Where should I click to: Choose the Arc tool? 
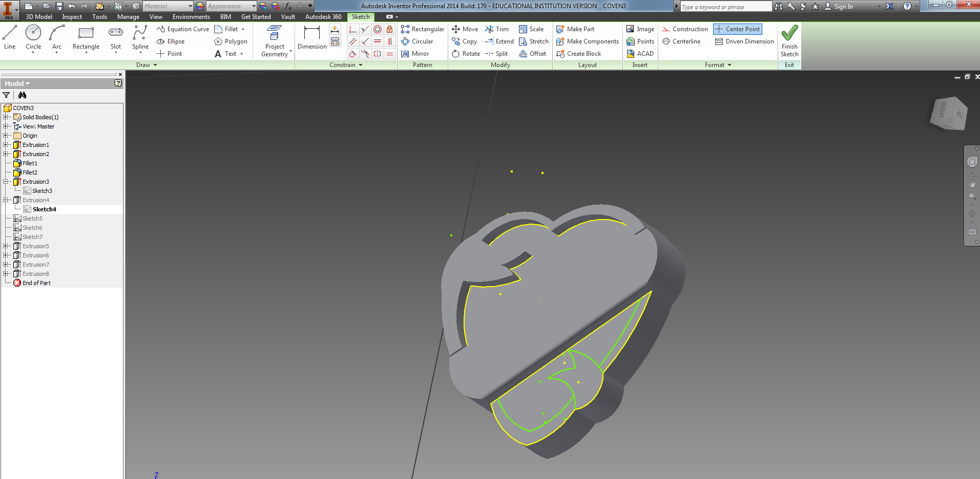point(57,38)
